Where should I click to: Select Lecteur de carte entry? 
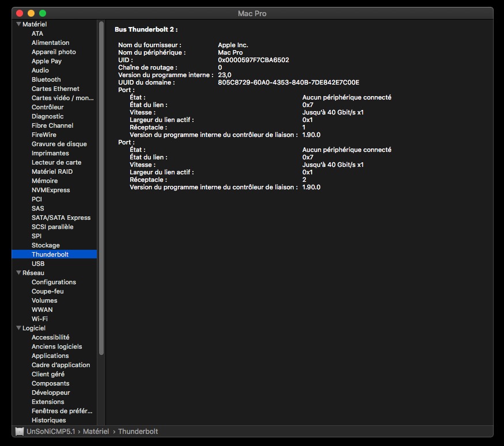pos(56,162)
